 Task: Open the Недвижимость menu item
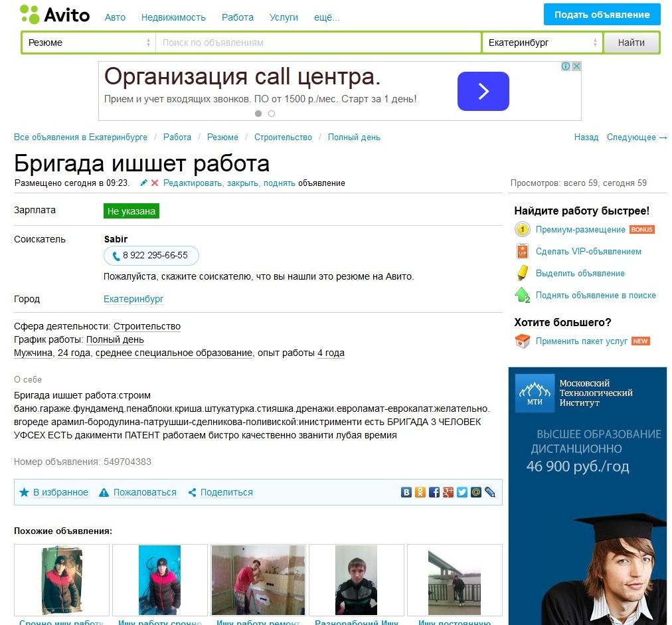tap(173, 17)
